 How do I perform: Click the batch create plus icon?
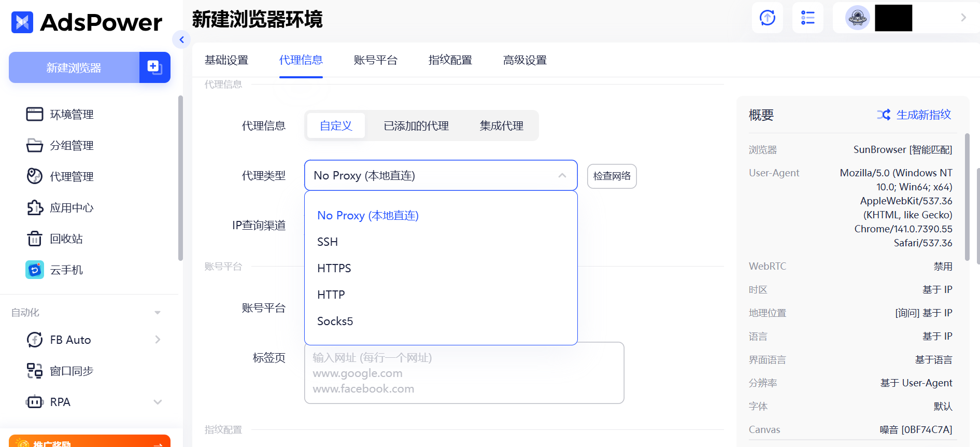[x=154, y=67]
